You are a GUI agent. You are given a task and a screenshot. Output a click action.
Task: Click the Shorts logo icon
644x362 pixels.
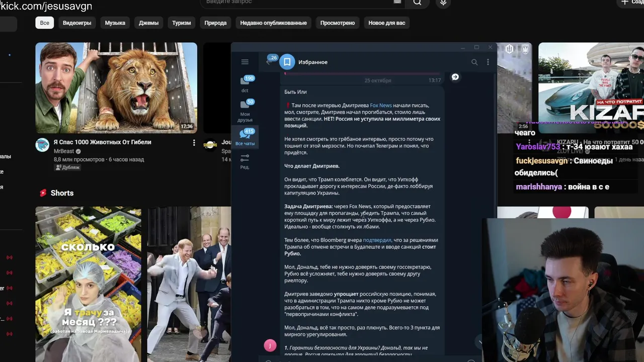(43, 193)
